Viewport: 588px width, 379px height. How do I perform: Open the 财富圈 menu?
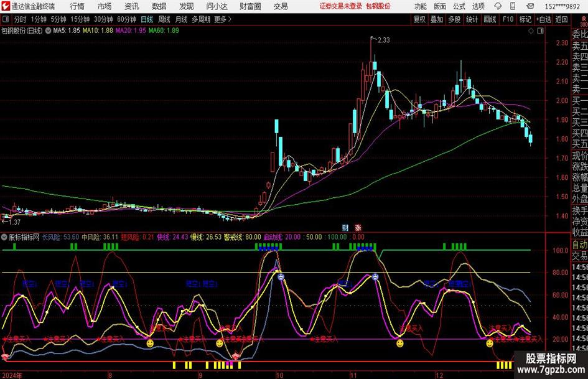pyautogui.click(x=250, y=6)
